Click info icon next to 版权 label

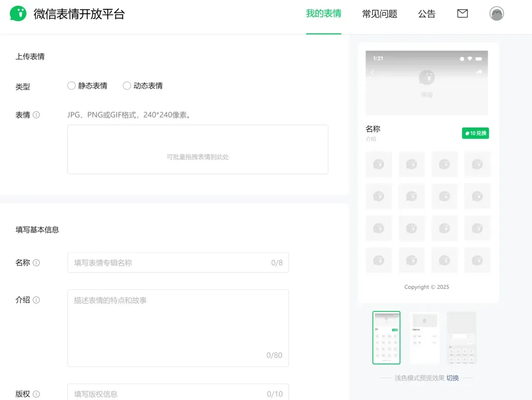[36, 394]
